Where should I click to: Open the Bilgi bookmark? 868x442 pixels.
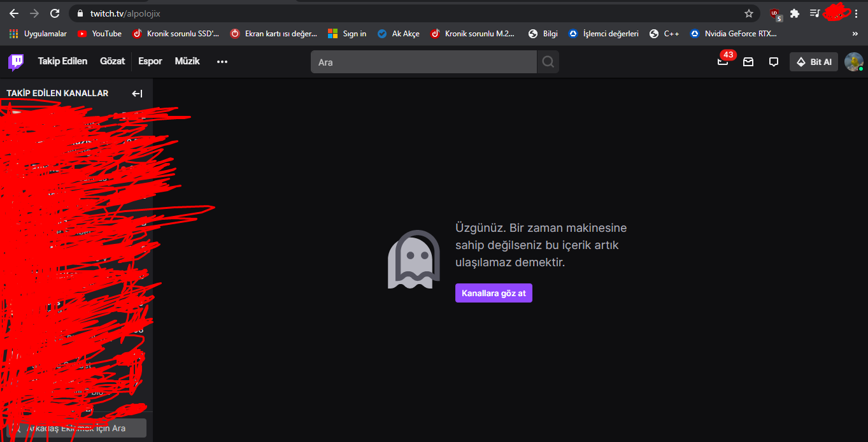pos(543,34)
